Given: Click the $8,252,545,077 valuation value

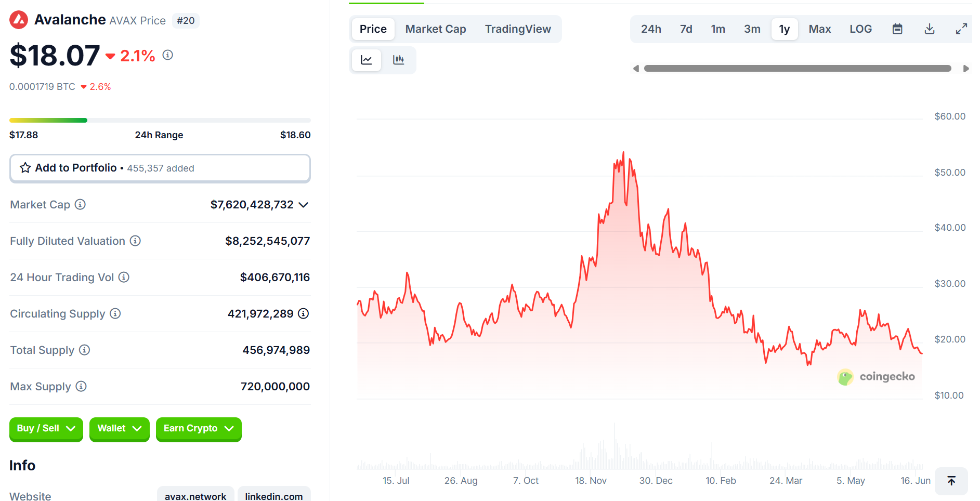Looking at the screenshot, I should 267,241.
